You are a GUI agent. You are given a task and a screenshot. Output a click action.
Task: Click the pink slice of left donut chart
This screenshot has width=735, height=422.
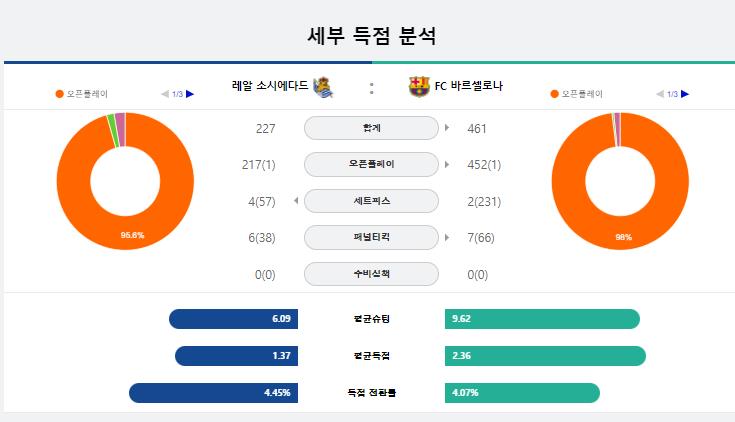point(120,130)
